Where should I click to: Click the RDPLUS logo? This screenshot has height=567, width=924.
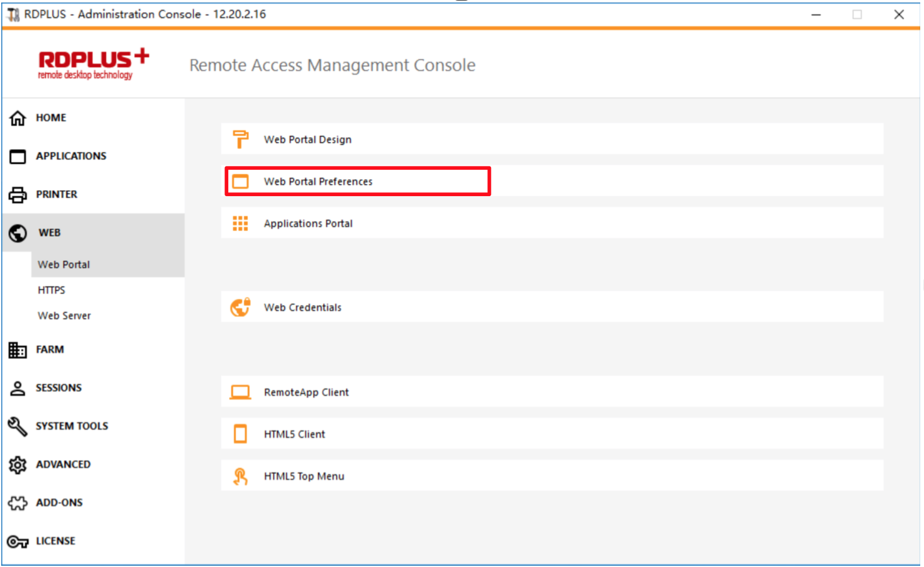[x=93, y=64]
